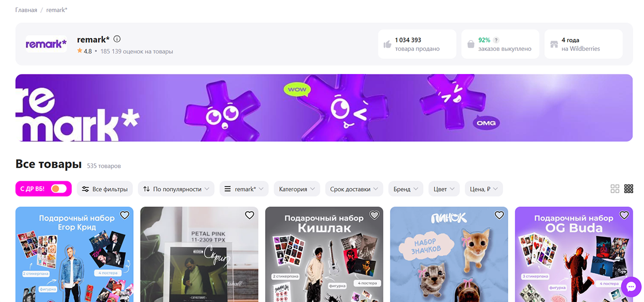Image resolution: width=644 pixels, height=302 pixels.
Task: Open the question mark hint near 92%
Action: pyautogui.click(x=496, y=40)
